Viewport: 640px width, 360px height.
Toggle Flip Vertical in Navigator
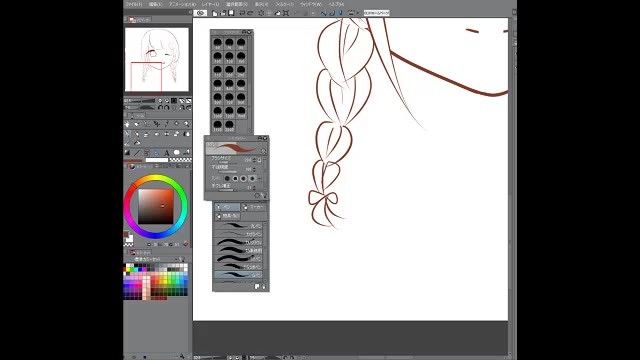click(x=189, y=107)
